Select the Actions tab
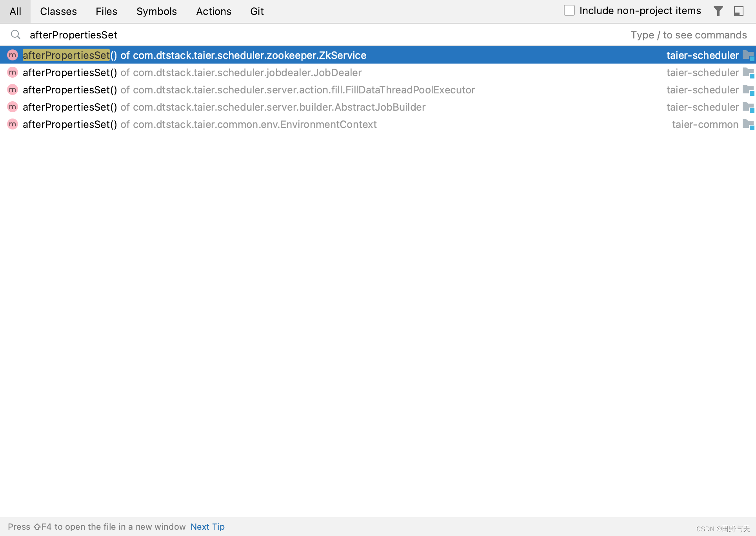The height and width of the screenshot is (536, 756). click(214, 11)
